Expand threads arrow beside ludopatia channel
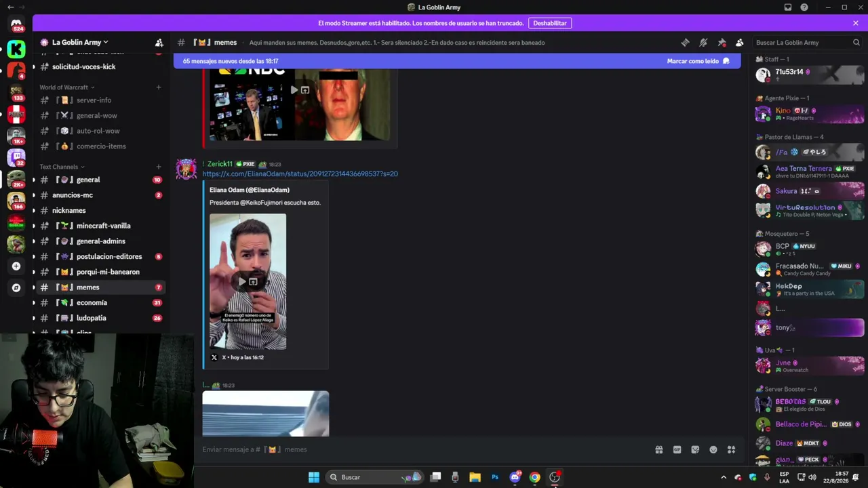 click(34, 318)
